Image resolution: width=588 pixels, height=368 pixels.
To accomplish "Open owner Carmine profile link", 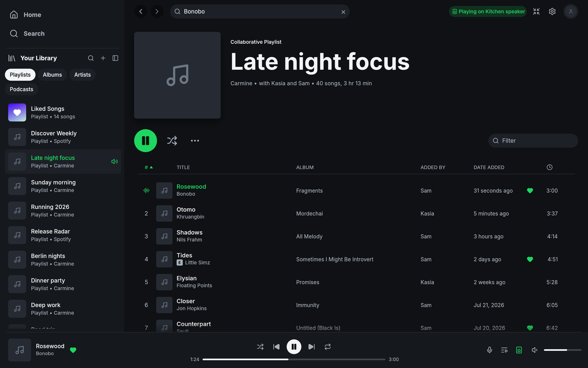I will point(241,83).
